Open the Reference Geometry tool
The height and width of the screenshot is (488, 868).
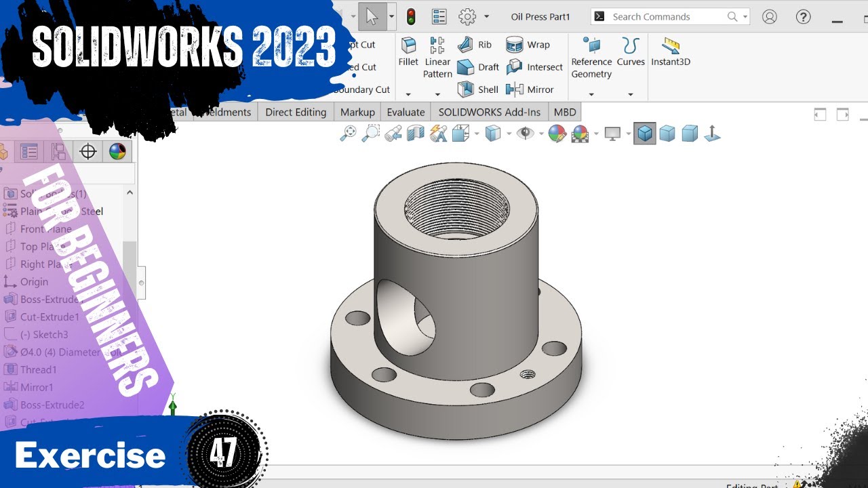(x=591, y=58)
